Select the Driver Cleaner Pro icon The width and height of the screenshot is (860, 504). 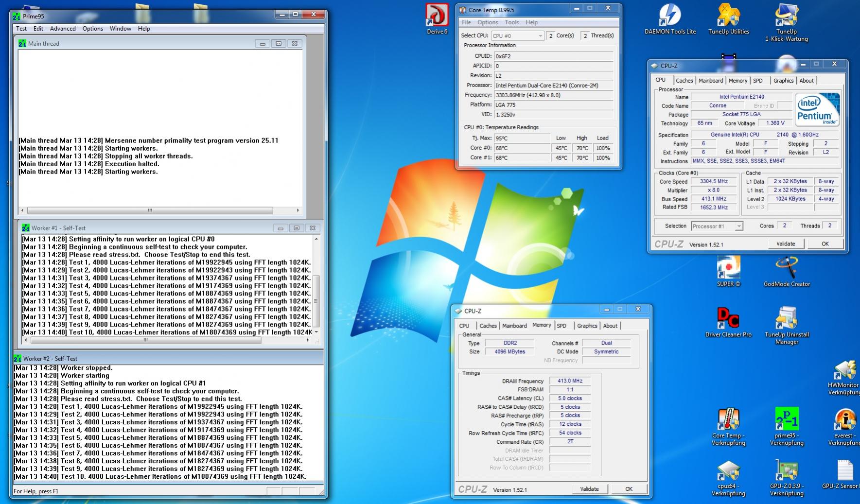728,322
